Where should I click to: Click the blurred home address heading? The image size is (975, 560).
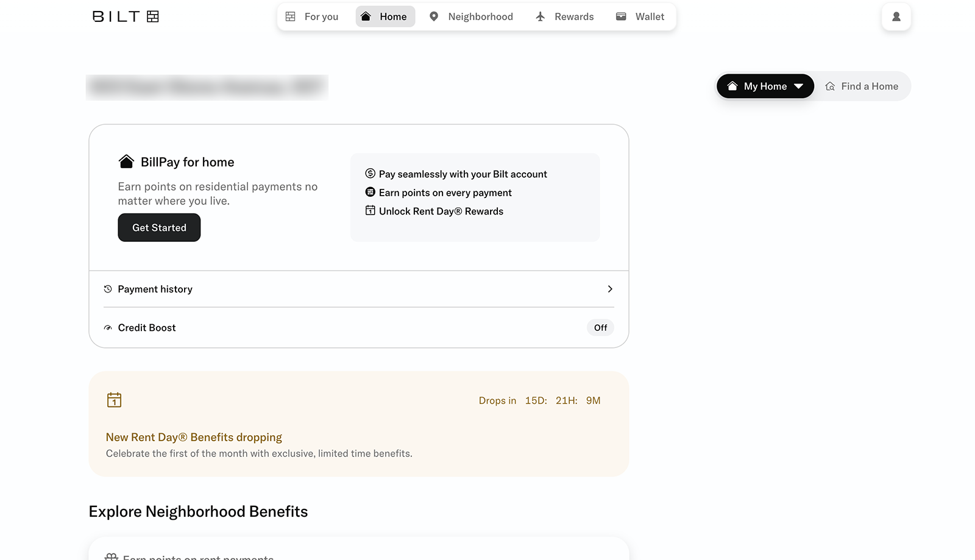click(x=207, y=87)
